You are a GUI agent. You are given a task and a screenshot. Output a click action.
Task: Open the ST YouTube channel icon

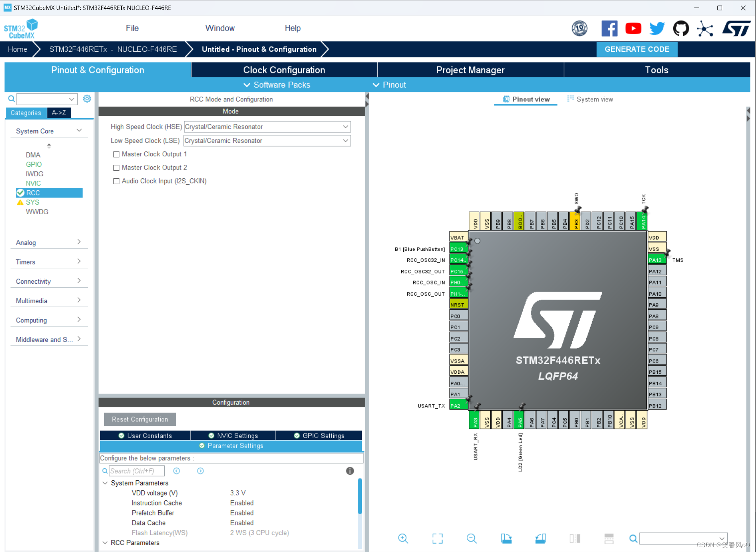(x=633, y=29)
